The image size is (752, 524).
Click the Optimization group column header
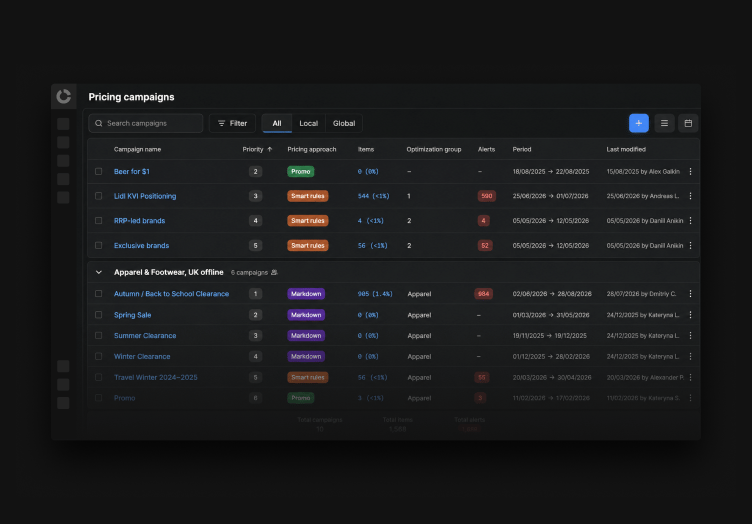[434, 149]
